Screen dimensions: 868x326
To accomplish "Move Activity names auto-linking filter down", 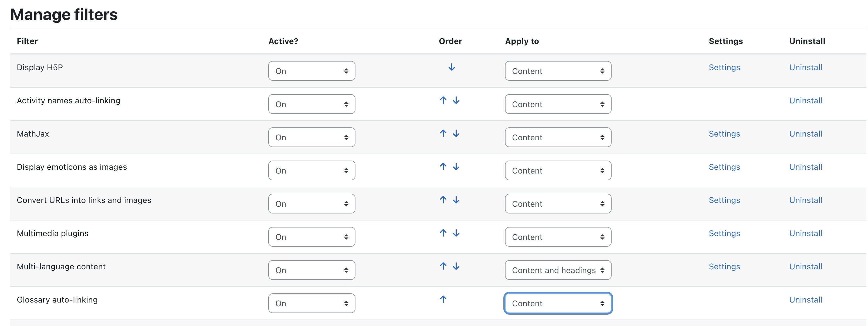I will click(456, 100).
